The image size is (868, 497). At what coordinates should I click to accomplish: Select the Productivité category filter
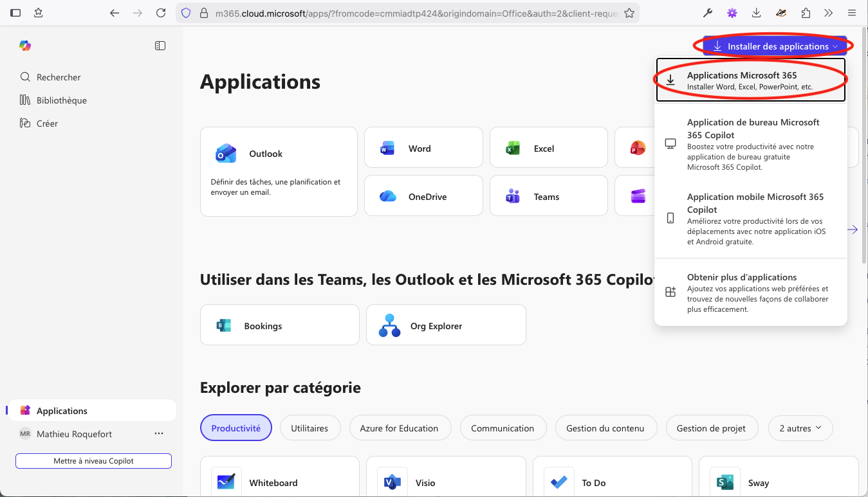pyautogui.click(x=236, y=428)
